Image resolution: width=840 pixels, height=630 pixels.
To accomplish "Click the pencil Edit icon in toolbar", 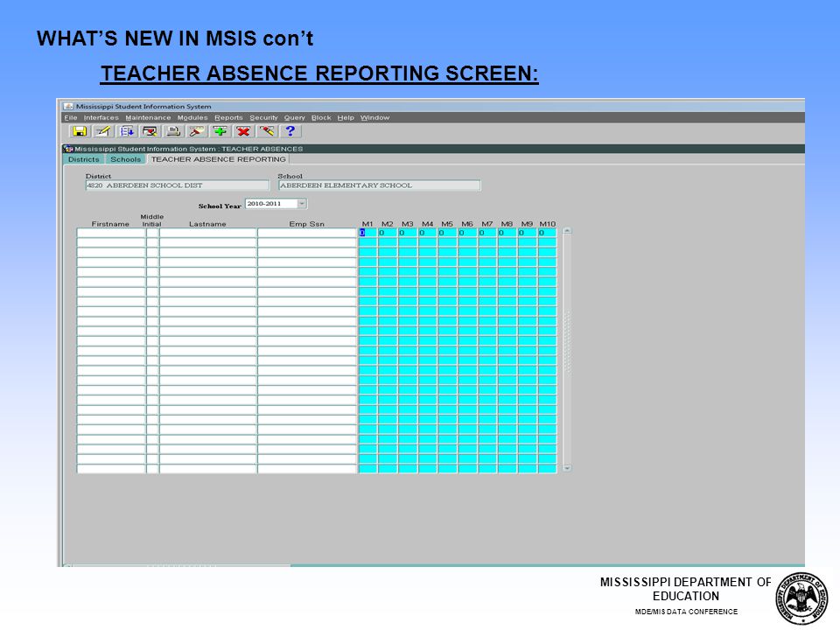I will [x=103, y=131].
